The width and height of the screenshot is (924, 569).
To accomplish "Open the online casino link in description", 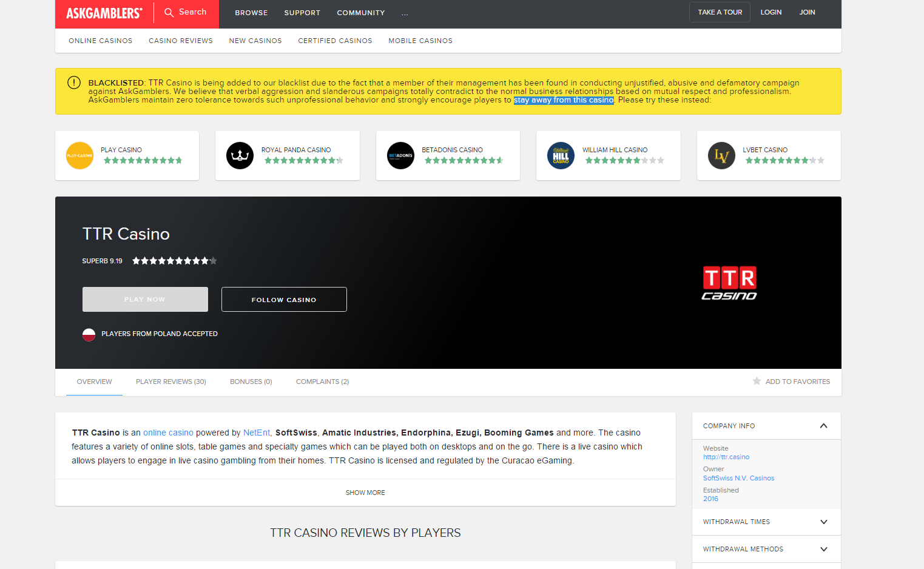I will tap(168, 433).
